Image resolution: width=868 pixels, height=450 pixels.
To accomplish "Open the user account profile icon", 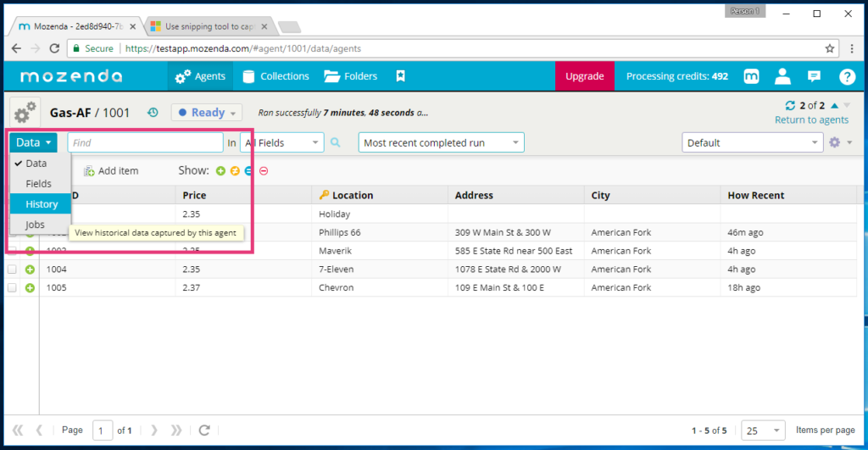I will point(782,76).
